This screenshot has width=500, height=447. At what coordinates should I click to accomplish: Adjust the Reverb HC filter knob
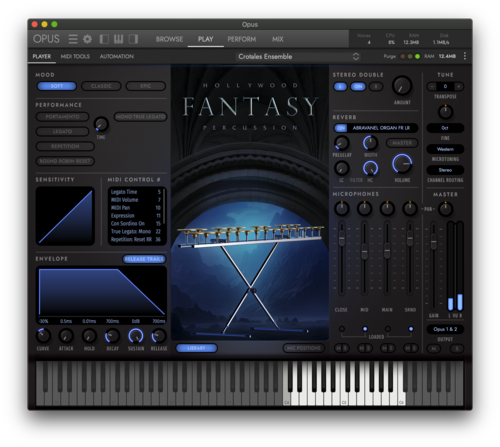(370, 168)
